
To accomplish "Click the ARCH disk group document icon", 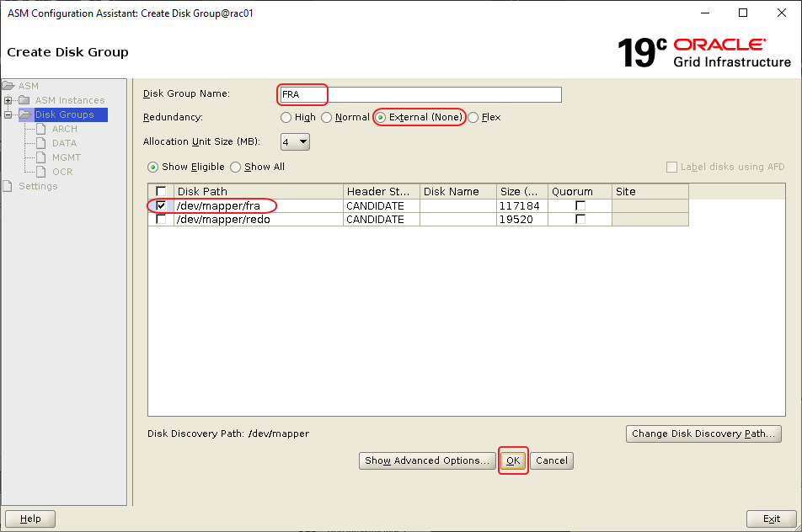I will 41,129.
